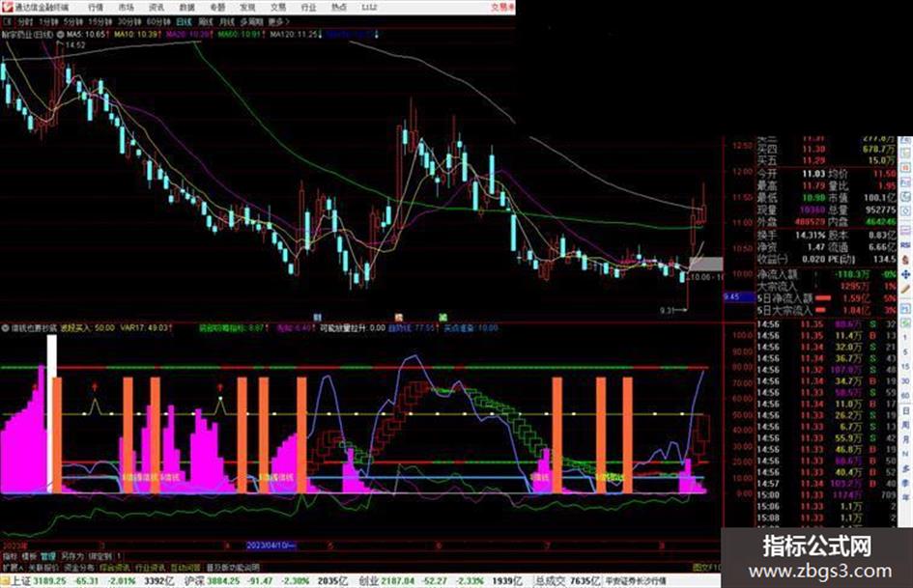Open the 市场 menu
This screenshot has height=588, width=913.
(126, 8)
